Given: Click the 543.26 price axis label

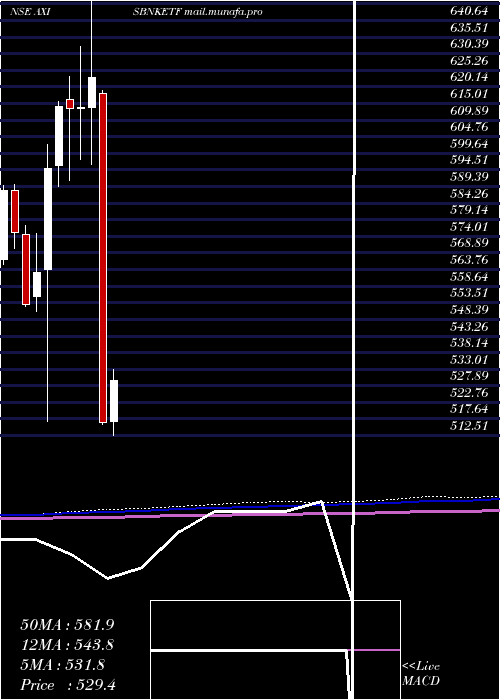Looking at the screenshot, I should click(x=468, y=327).
